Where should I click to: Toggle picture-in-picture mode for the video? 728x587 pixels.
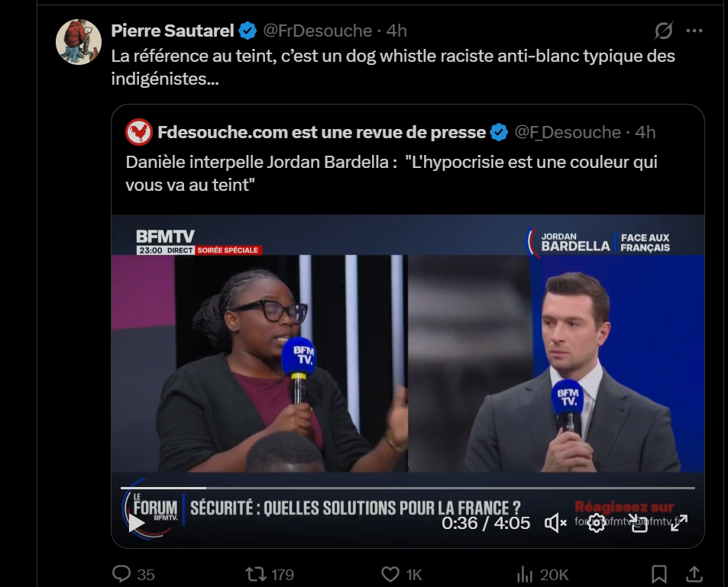639,524
